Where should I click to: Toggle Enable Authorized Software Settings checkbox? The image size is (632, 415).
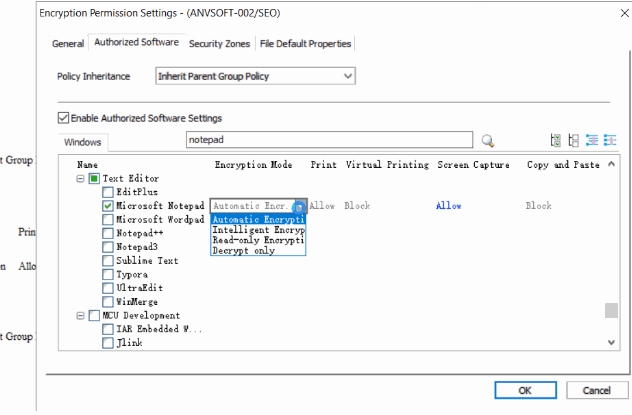[63, 118]
